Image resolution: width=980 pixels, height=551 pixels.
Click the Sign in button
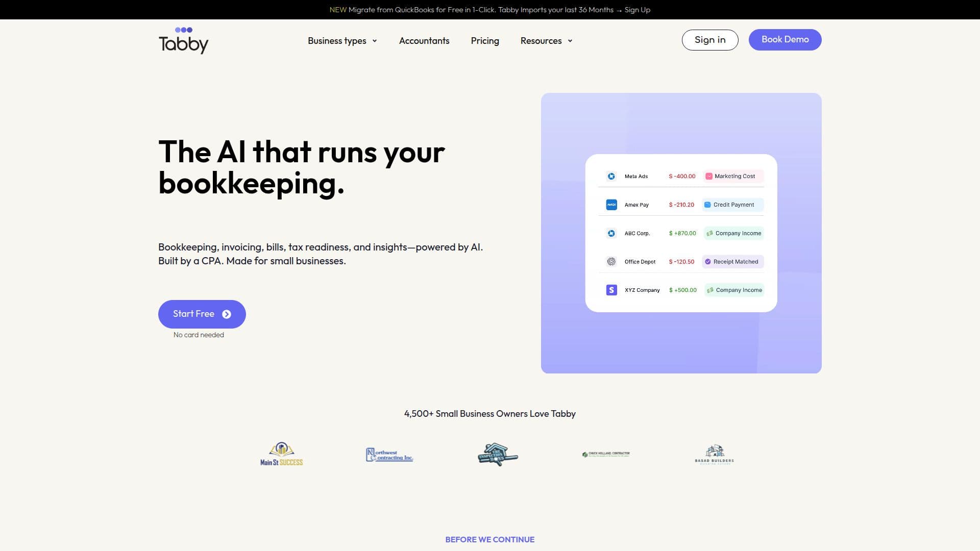tap(710, 40)
